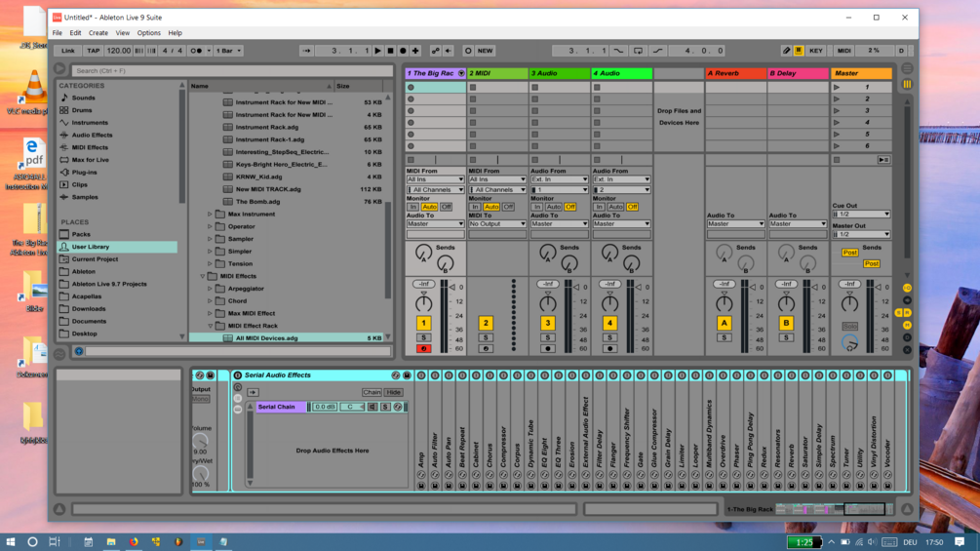The height and width of the screenshot is (551, 980).
Task: Toggle the Computer MIDI Keyboard icon
Action: (798, 51)
